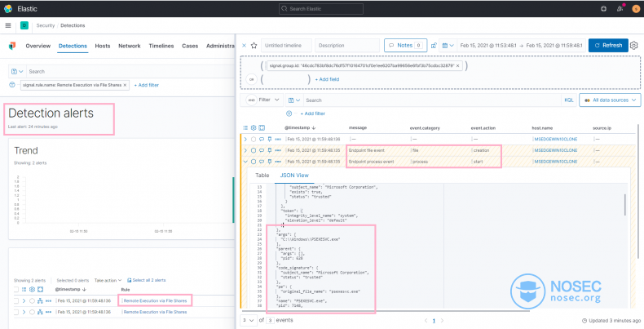This screenshot has width=644, height=329.
Task: Remove the signal.group.id filter chip
Action: (x=457, y=65)
